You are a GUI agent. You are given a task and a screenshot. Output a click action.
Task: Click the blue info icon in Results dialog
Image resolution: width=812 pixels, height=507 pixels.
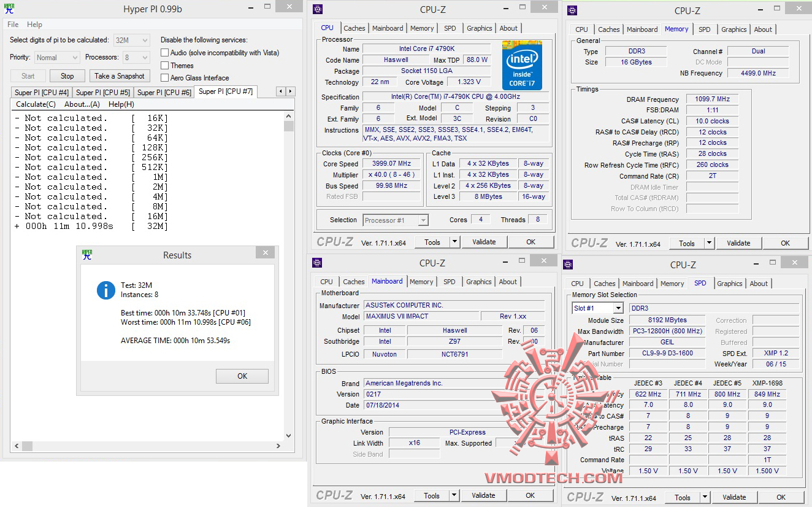[106, 290]
